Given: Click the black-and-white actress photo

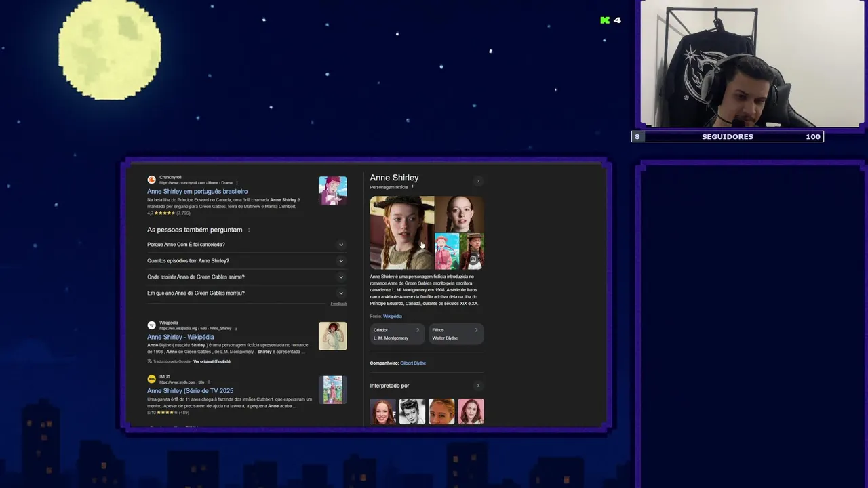Looking at the screenshot, I should 412,411.
